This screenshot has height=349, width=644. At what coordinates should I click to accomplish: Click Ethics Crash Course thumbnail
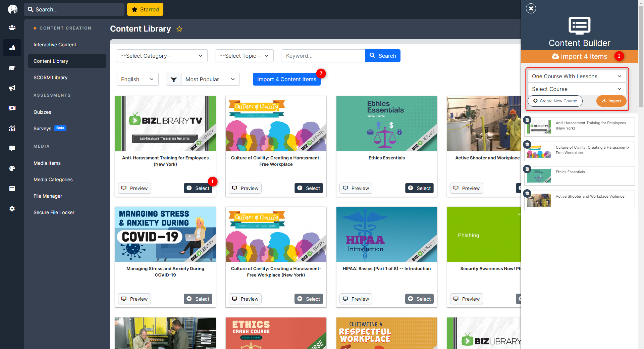point(276,333)
